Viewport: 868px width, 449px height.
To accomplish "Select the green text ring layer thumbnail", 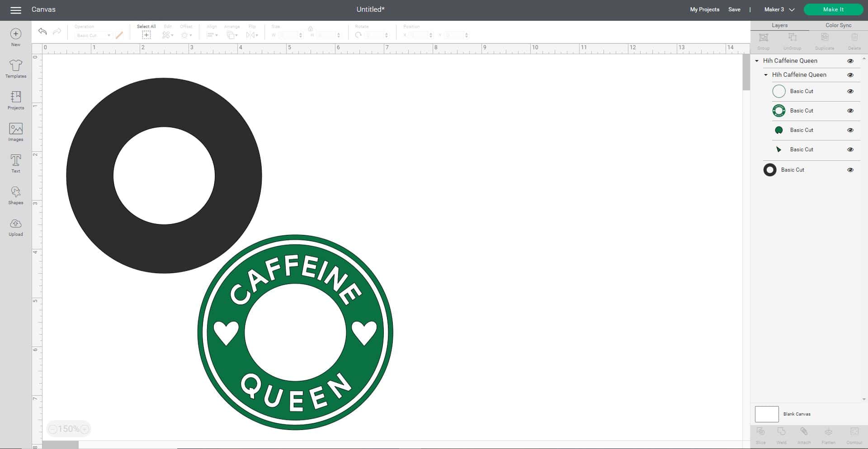I will (x=779, y=111).
